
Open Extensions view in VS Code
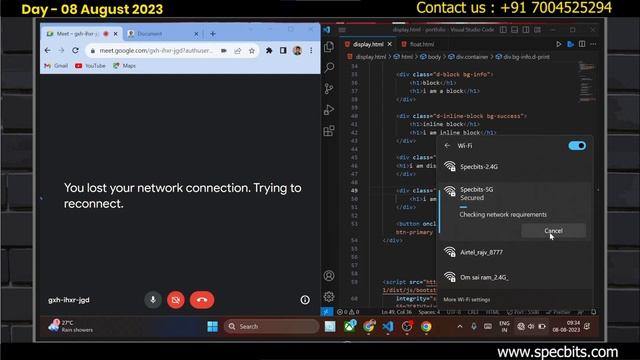point(329,131)
